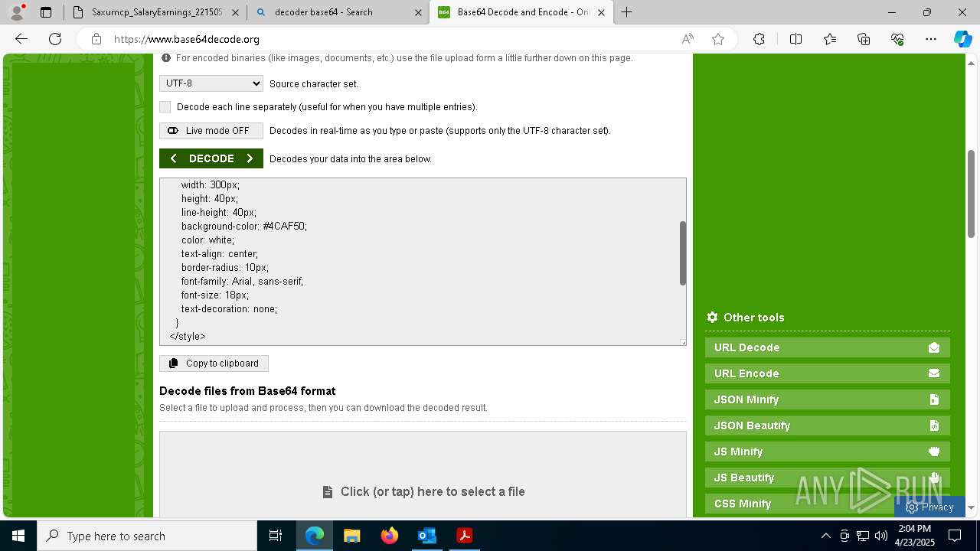Screen dimensions: 980x551
Task: Click the Other tools gear icon
Action: pyautogui.click(x=712, y=317)
